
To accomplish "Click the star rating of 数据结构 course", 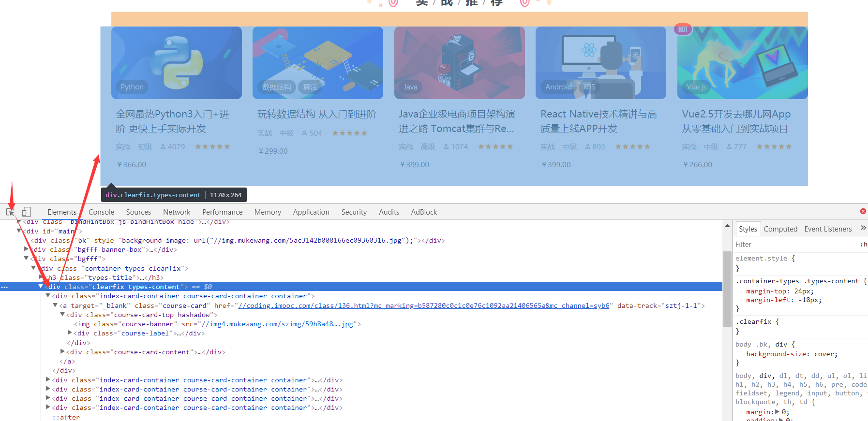I will (x=349, y=133).
